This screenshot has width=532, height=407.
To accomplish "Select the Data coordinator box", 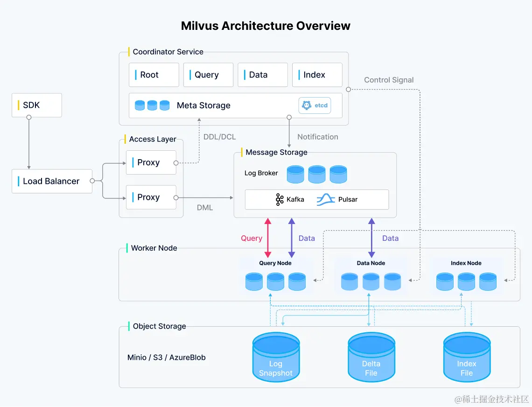I will (263, 75).
